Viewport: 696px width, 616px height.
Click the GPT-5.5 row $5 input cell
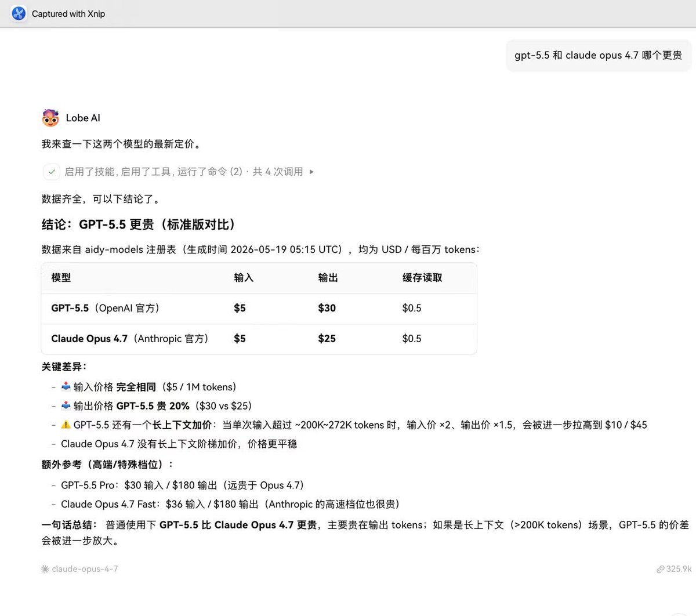coord(240,308)
